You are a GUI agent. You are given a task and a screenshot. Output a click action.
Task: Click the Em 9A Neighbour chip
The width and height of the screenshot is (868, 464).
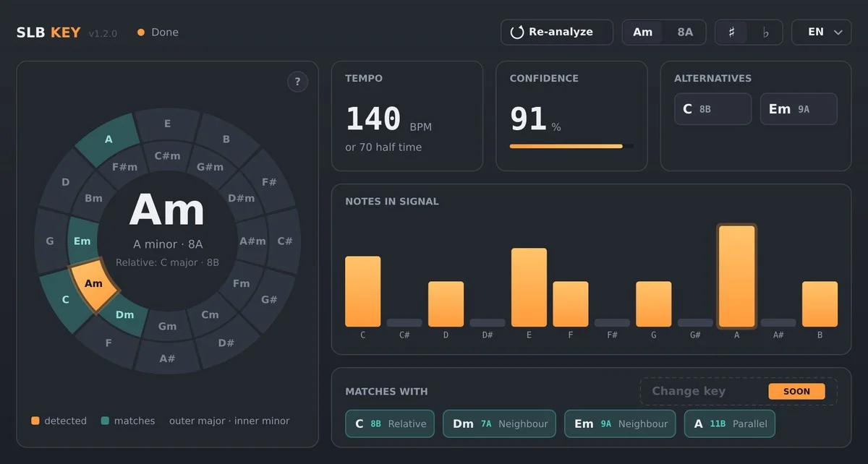[x=620, y=424]
